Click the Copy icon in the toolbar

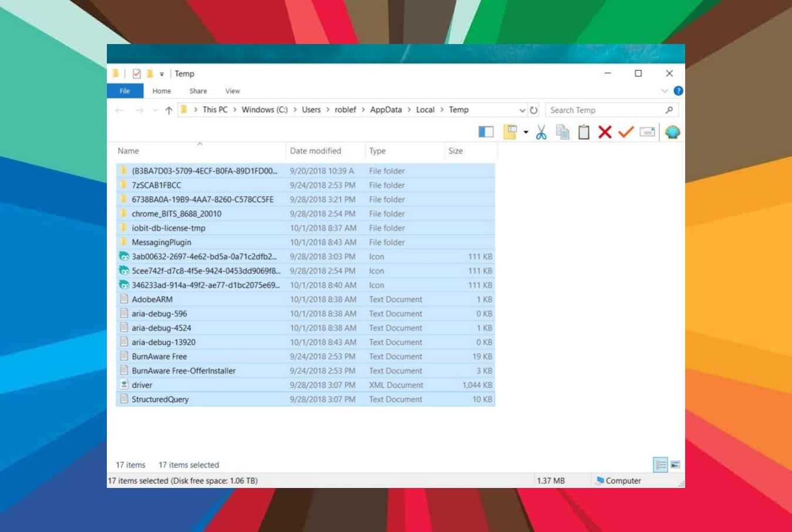[562, 132]
